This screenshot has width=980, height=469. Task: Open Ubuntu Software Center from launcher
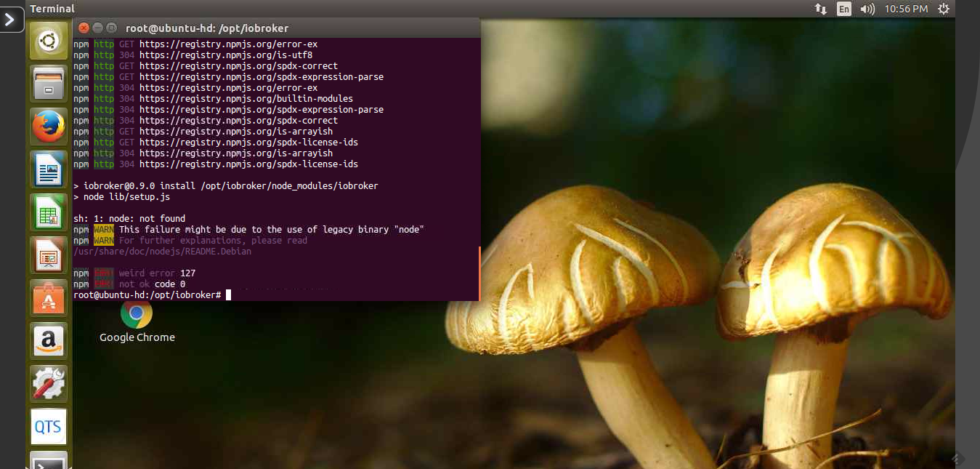[x=49, y=298]
